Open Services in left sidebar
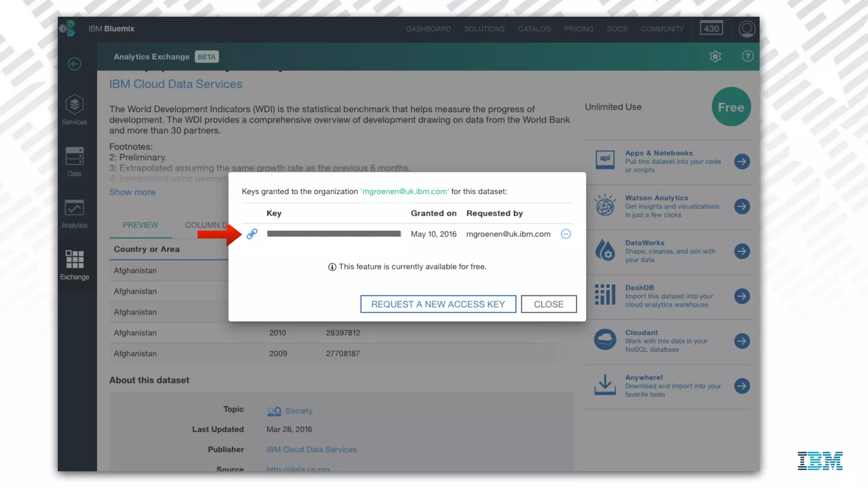The width and height of the screenshot is (868, 488). (x=75, y=110)
